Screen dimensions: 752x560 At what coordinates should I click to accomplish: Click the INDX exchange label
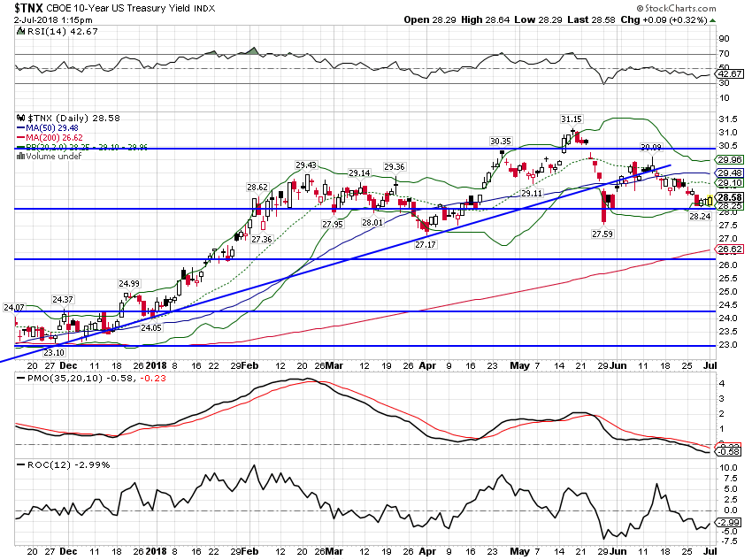click(x=204, y=9)
